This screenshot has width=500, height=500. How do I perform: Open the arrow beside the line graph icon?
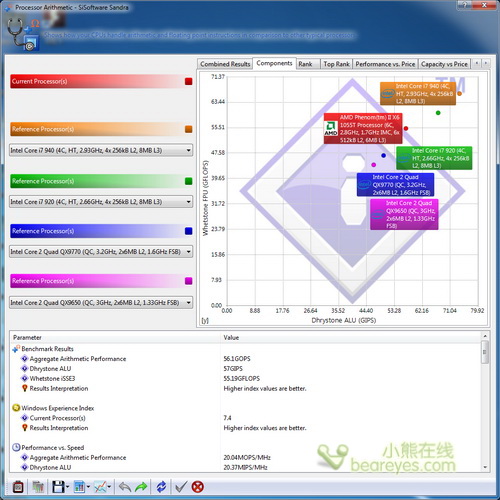point(109,487)
